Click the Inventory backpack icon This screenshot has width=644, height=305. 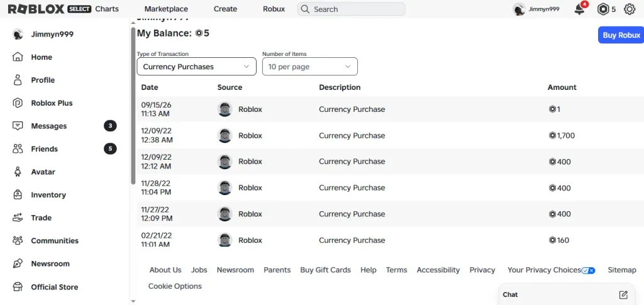coord(18,194)
